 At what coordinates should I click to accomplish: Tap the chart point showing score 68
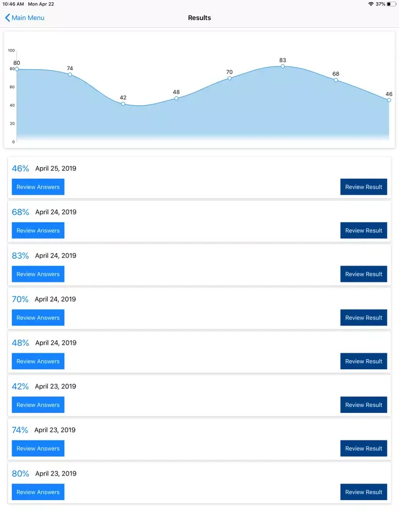pyautogui.click(x=336, y=80)
